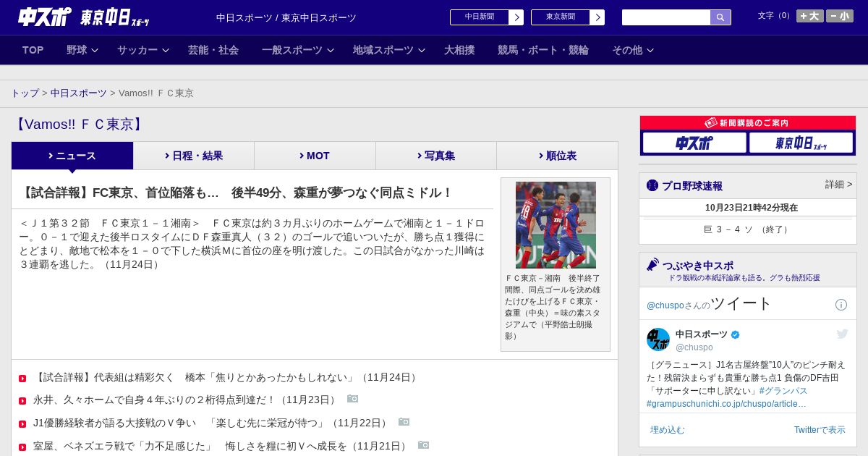868x456 pixels.
Task: Open headline about 森重 同点ミドル
Action: [236, 193]
